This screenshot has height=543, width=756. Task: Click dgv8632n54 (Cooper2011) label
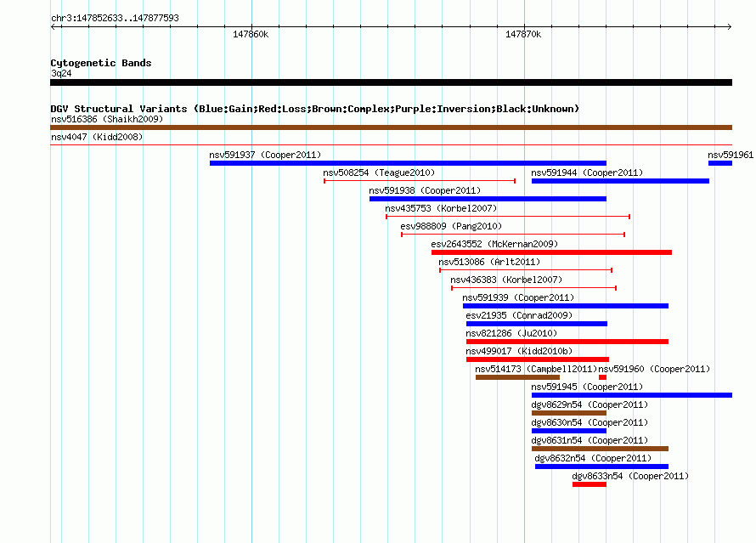coord(593,458)
